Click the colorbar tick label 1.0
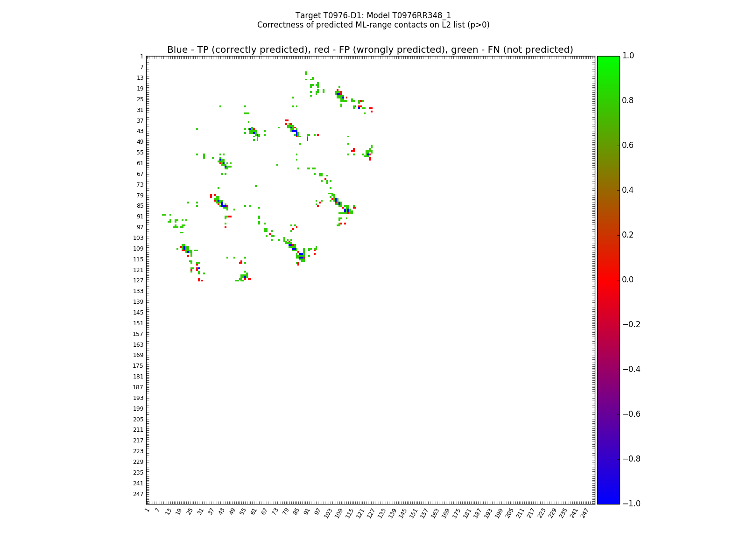 coord(628,56)
